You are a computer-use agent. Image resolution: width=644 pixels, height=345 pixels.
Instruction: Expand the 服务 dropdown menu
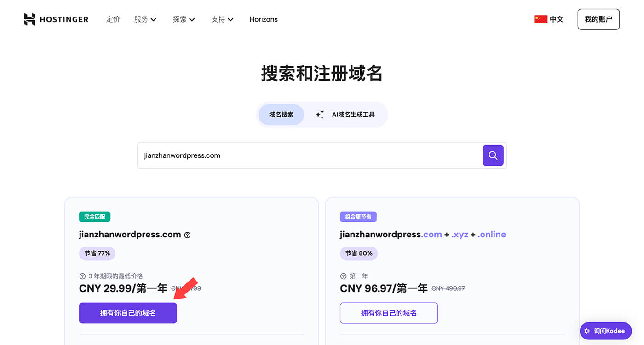pyautogui.click(x=145, y=19)
